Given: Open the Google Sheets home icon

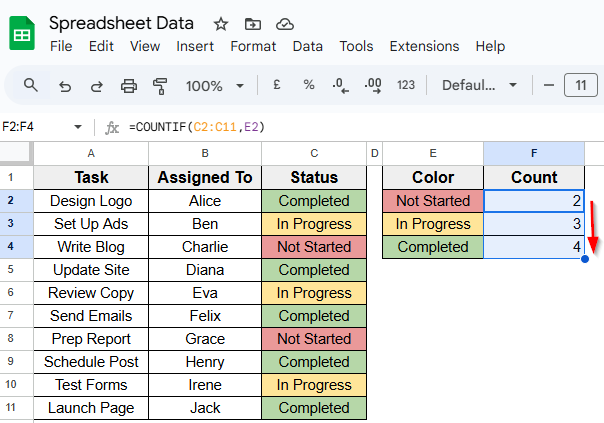Looking at the screenshot, I should (22, 33).
